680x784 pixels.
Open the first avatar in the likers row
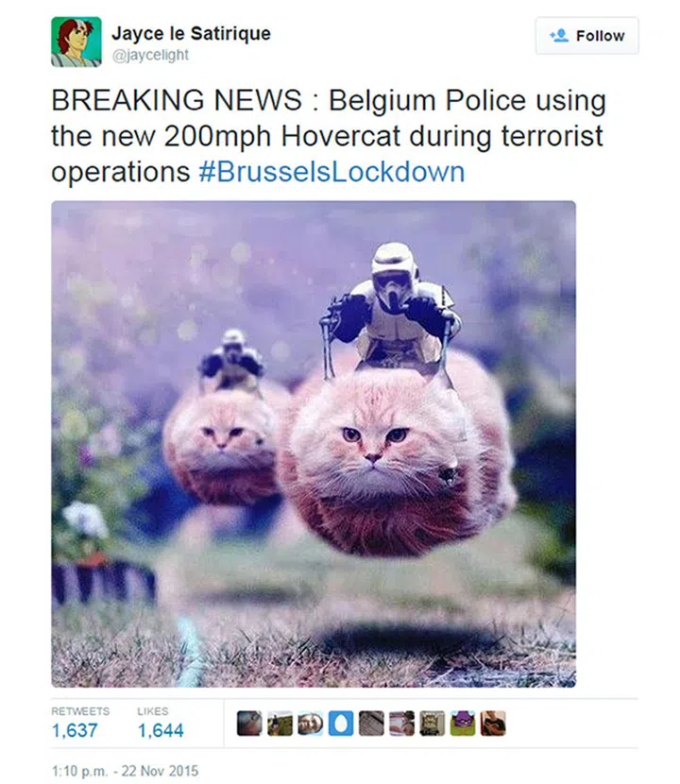pyautogui.click(x=249, y=724)
